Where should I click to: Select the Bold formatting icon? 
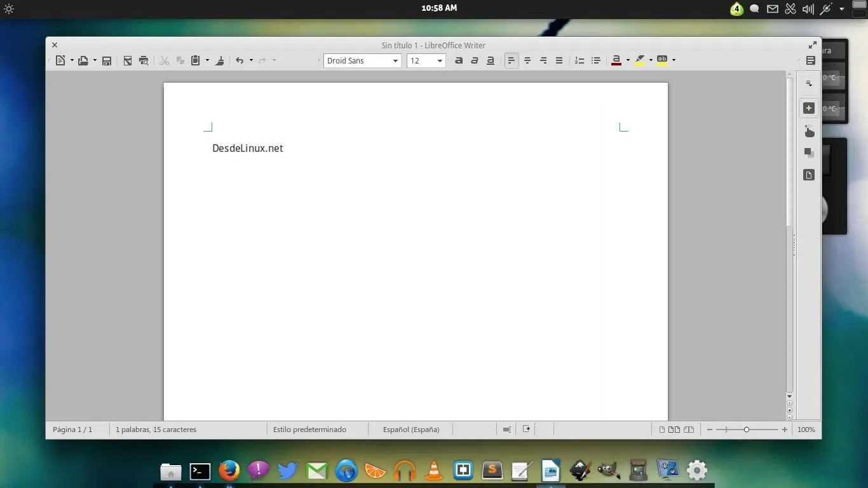(459, 60)
